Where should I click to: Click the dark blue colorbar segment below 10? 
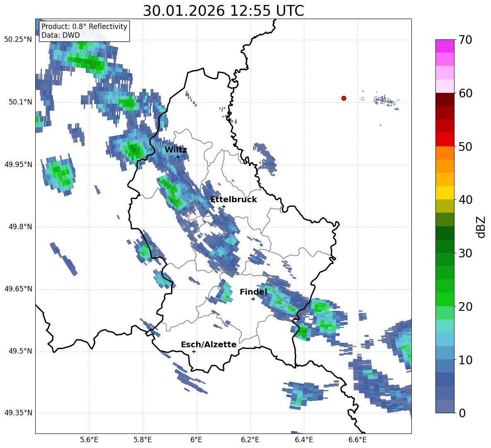click(x=445, y=379)
